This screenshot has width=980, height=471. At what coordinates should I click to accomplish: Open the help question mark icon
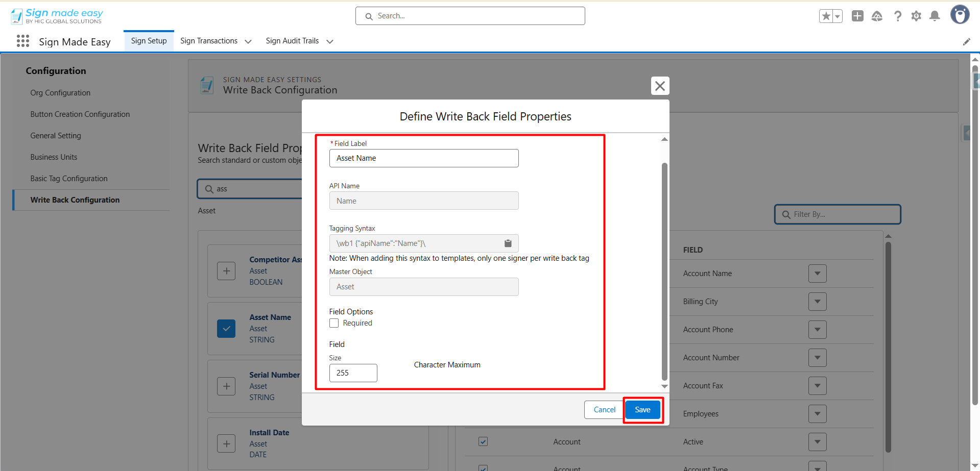[x=897, y=16]
